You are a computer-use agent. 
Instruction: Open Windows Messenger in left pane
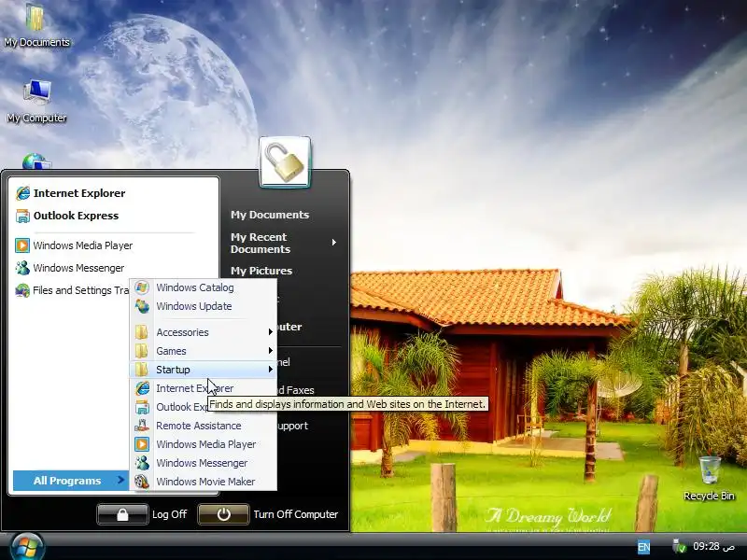click(x=70, y=268)
